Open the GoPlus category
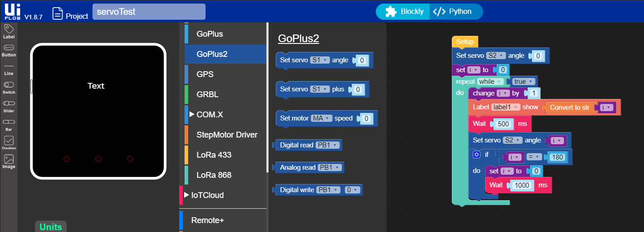Image resolution: width=644 pixels, height=232 pixels. point(225,34)
